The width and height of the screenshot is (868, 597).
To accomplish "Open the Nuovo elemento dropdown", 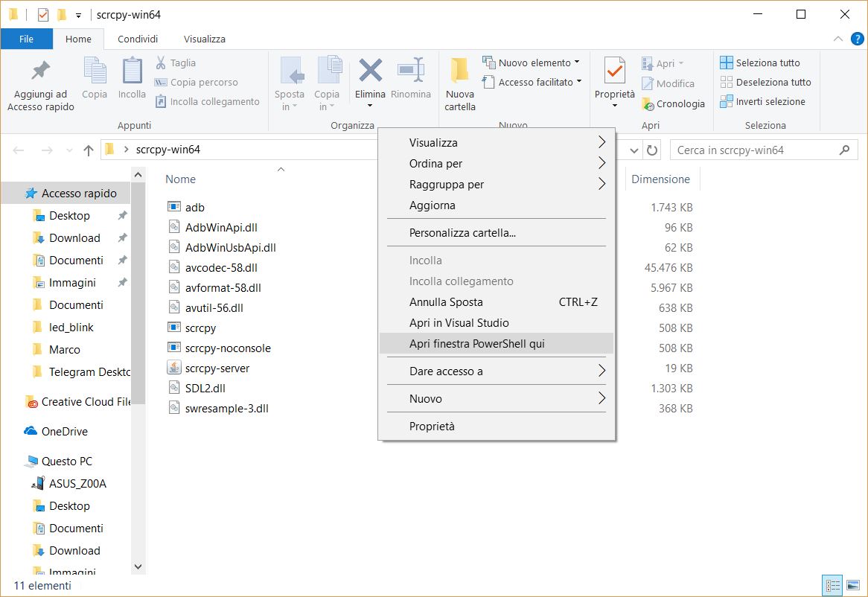I will (532, 63).
